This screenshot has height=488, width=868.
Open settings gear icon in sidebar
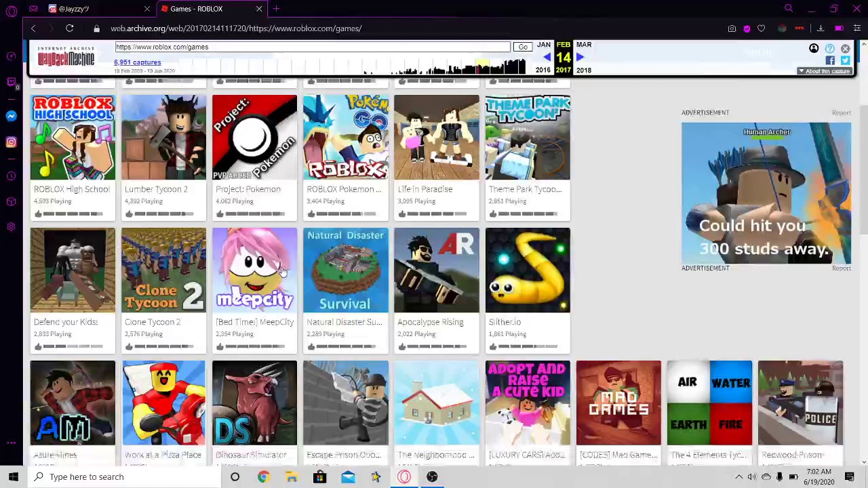(x=11, y=226)
